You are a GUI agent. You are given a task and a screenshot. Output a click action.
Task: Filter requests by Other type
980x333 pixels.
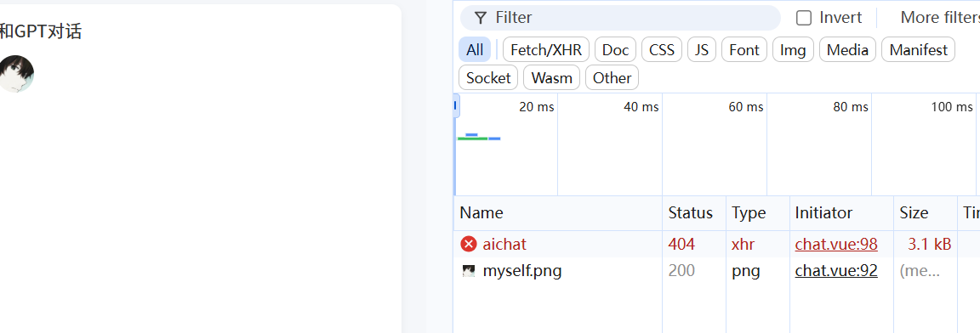[612, 78]
